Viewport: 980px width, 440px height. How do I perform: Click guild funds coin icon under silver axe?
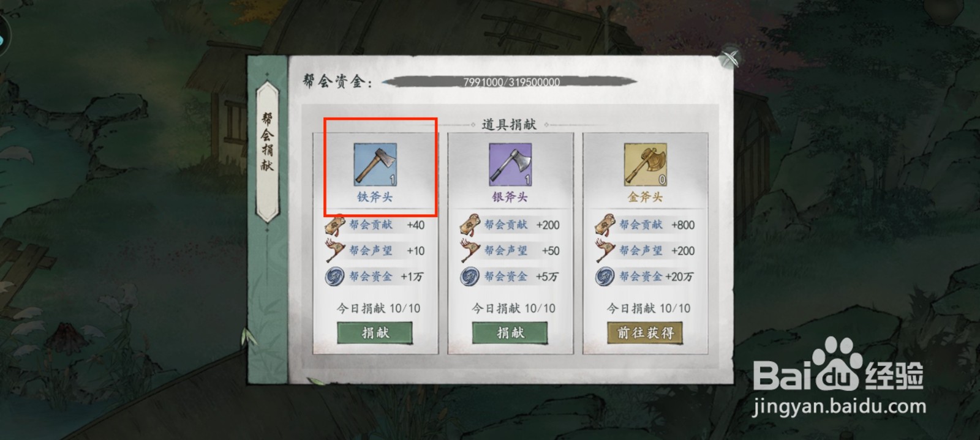[x=470, y=276]
